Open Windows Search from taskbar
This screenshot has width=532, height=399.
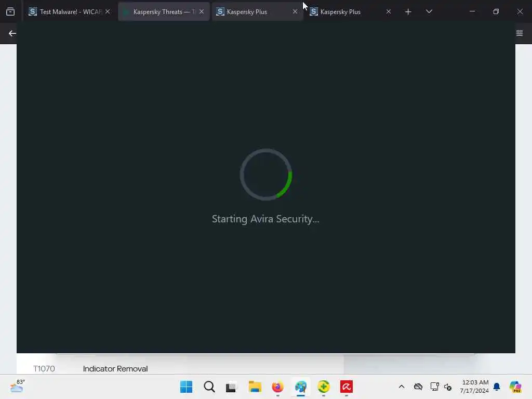[x=209, y=387]
